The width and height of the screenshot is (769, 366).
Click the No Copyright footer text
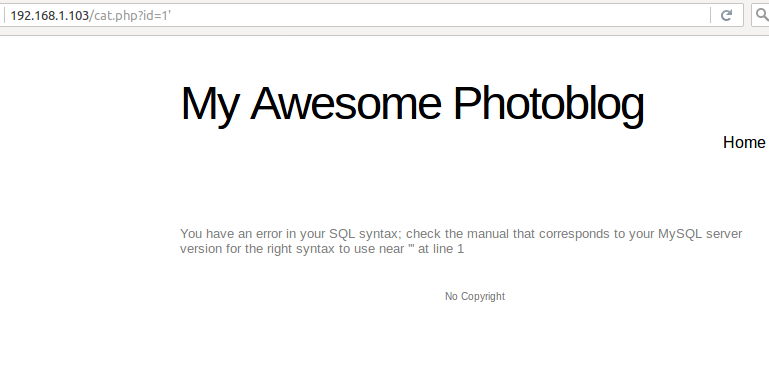point(475,296)
